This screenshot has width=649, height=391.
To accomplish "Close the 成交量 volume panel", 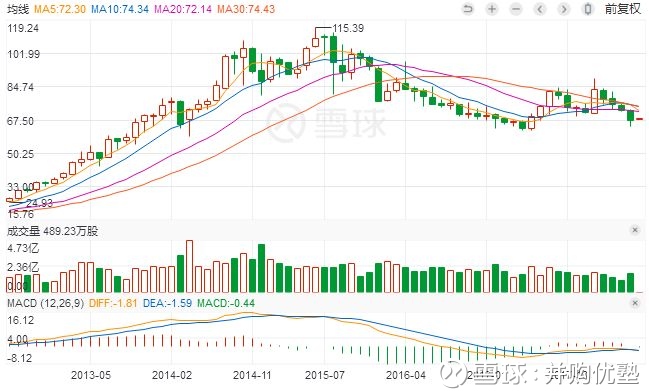I will pyautogui.click(x=635, y=230).
